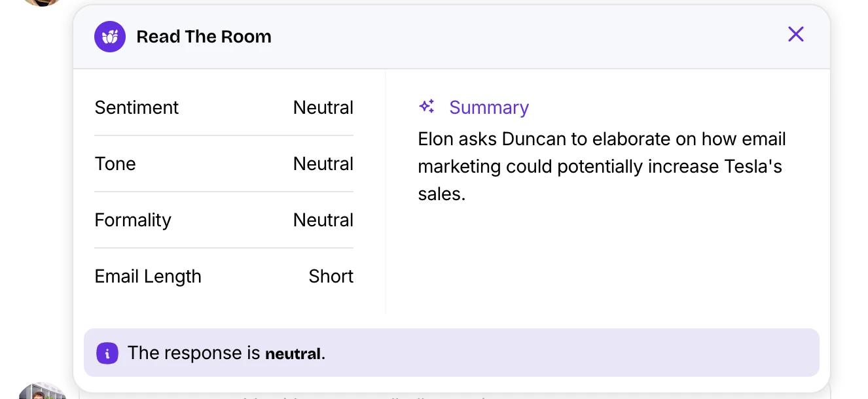Select the Sentiment value Neutral
The width and height of the screenshot is (868, 399).
click(x=323, y=107)
